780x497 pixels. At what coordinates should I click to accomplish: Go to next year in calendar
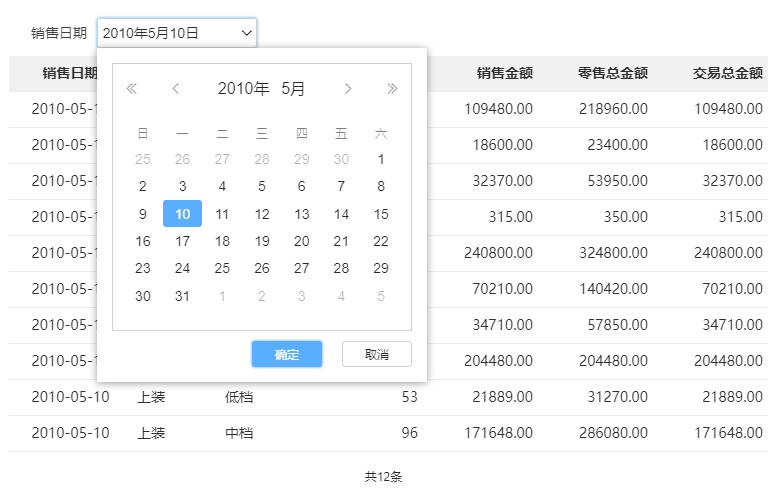(x=392, y=89)
